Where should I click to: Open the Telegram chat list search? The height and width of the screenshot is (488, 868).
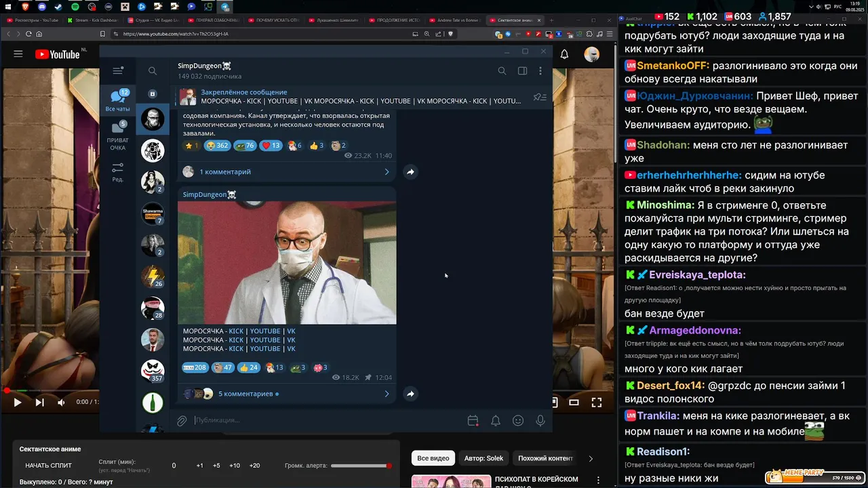point(153,70)
